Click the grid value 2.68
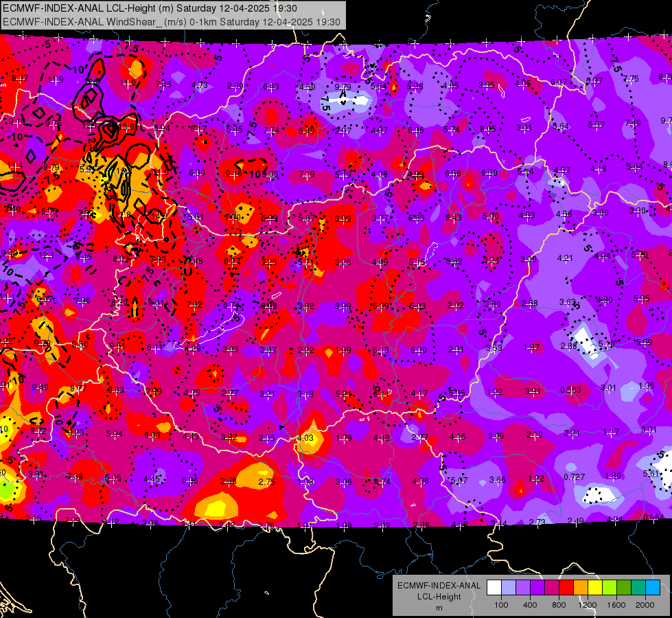672x618 pixels. [229, 481]
